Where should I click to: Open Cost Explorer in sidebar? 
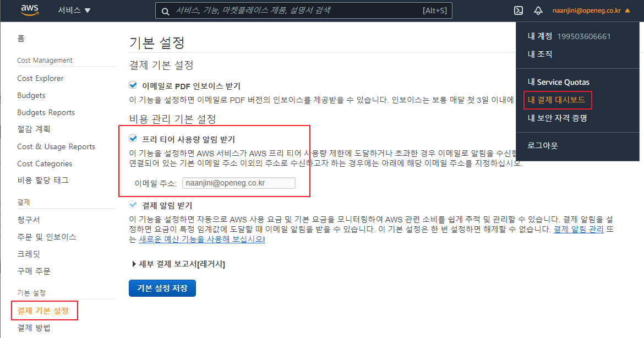point(40,78)
